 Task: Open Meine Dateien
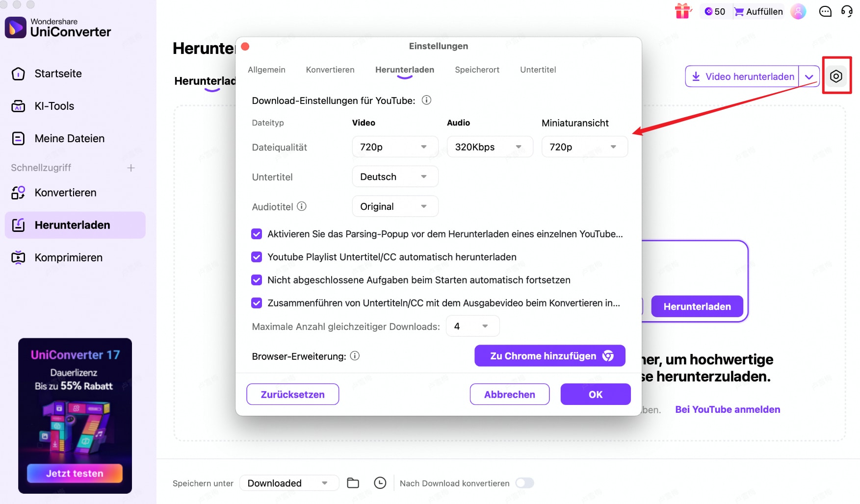pyautogui.click(x=69, y=138)
